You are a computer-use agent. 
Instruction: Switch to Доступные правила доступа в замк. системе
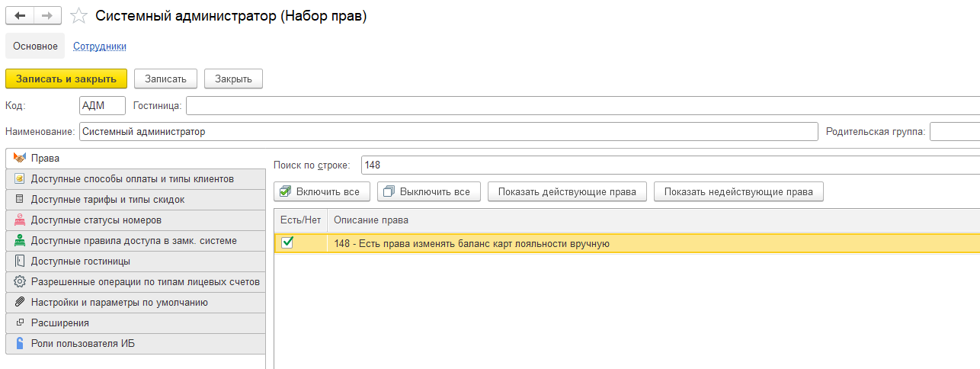(x=133, y=240)
